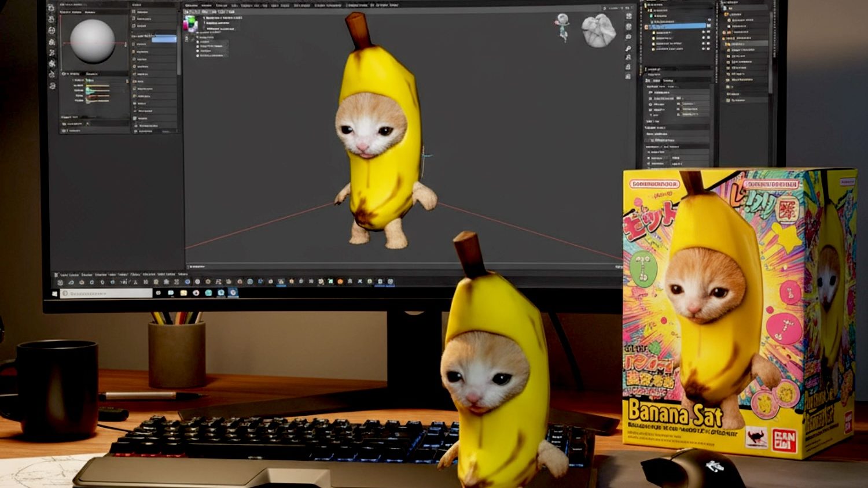Click the colorful cube icon in viewport header
Viewport: 868px width, 488px height.
(190, 24)
